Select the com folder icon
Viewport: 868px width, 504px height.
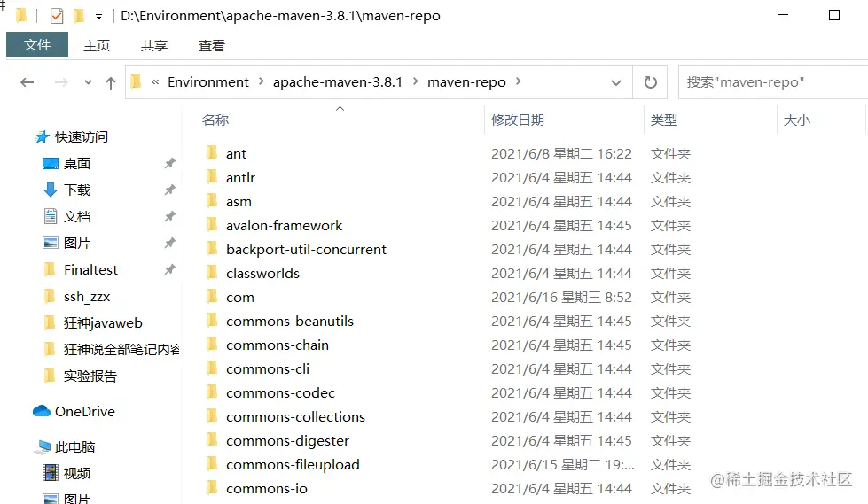(x=212, y=296)
